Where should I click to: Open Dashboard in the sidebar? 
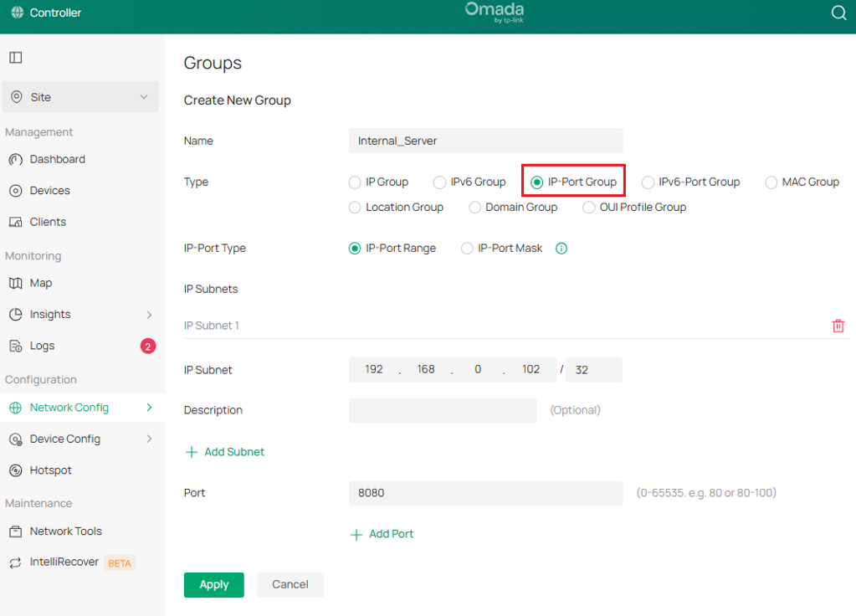(x=58, y=160)
